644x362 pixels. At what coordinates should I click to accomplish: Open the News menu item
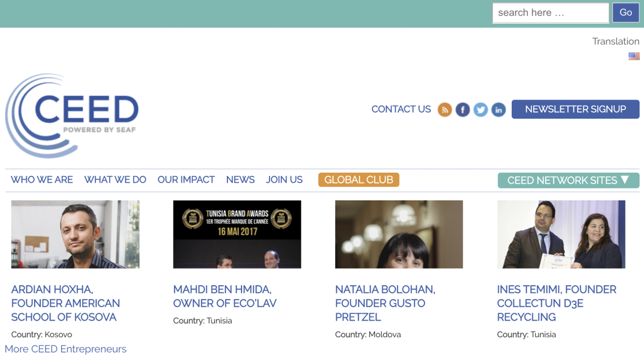pyautogui.click(x=240, y=179)
